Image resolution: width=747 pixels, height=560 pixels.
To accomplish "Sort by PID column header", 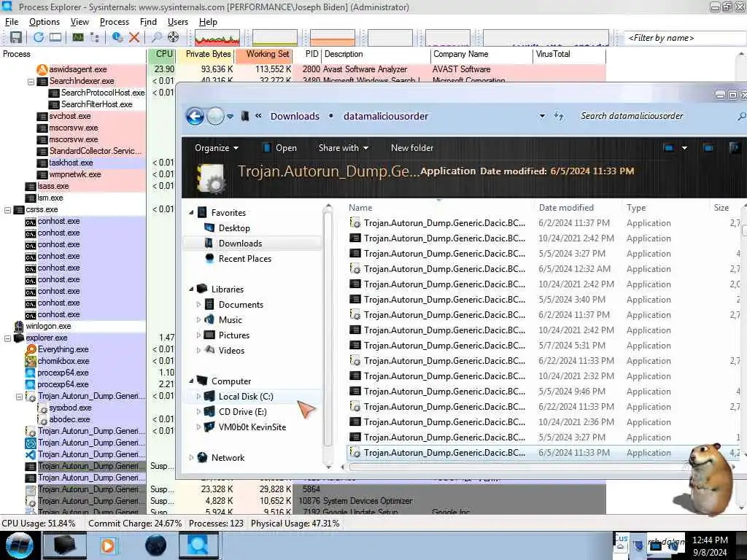I will (307, 54).
